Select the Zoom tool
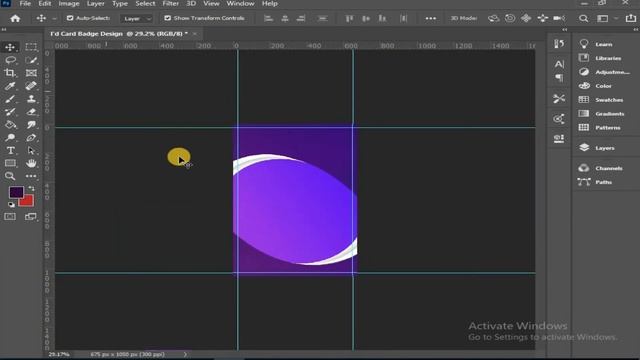Image resolution: width=640 pixels, height=360 pixels. [x=10, y=176]
